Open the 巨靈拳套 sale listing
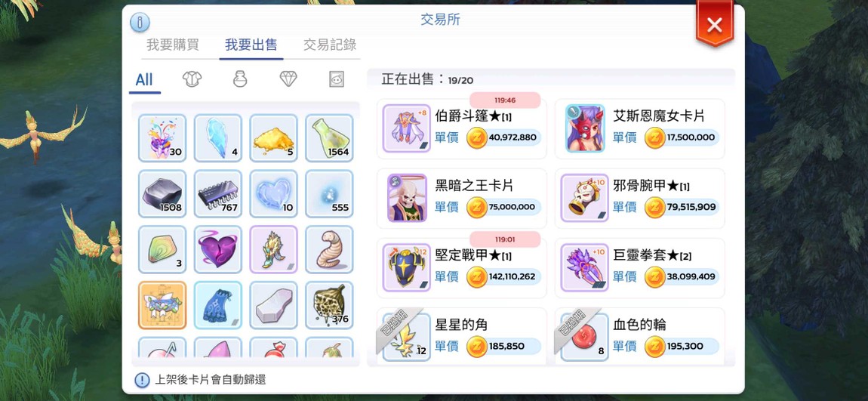 640,268
